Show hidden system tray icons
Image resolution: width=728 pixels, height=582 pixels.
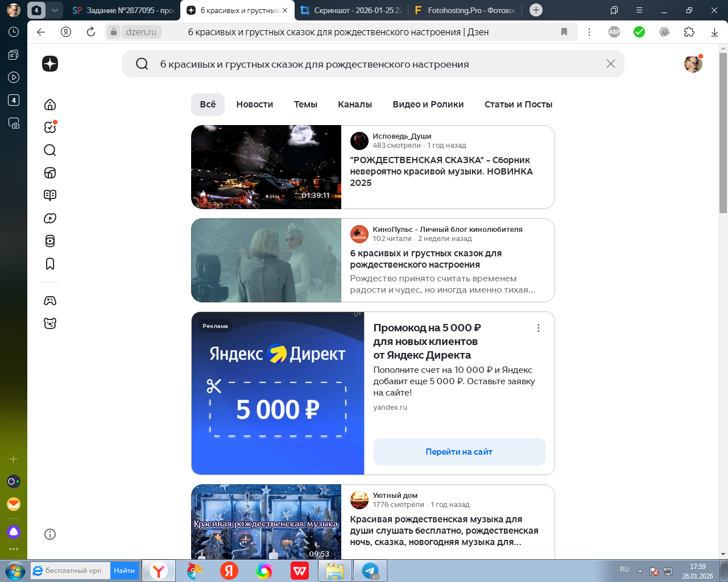[640, 571]
